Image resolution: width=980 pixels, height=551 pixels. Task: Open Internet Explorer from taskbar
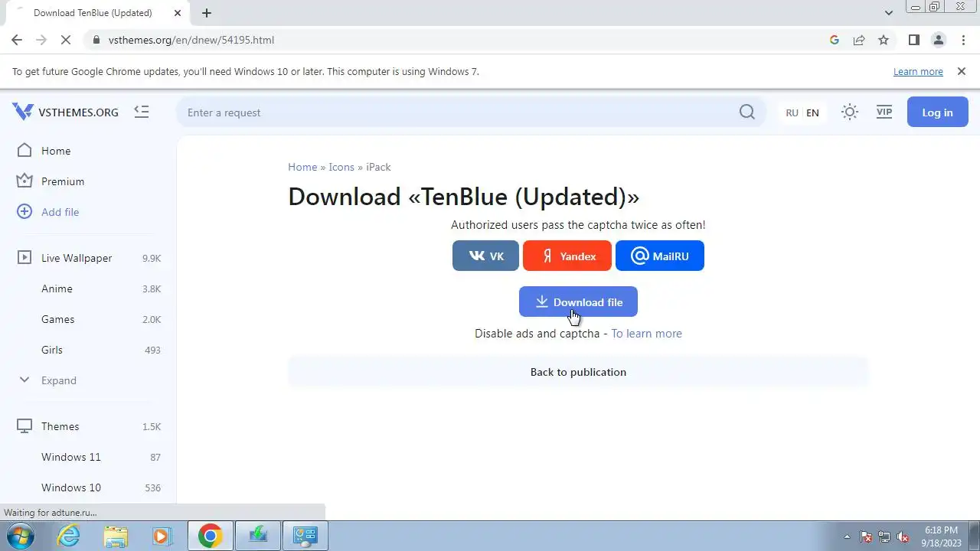tap(69, 536)
